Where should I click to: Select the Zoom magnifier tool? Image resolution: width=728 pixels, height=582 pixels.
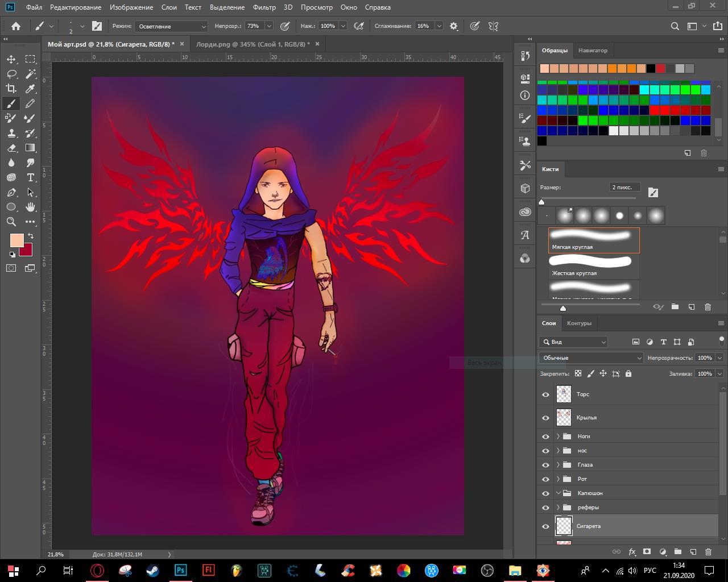click(11, 222)
